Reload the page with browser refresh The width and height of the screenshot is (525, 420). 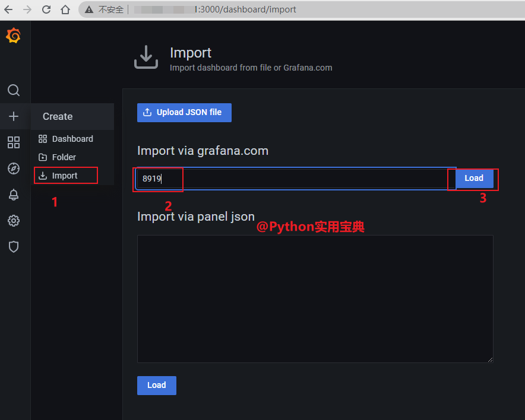[46, 9]
